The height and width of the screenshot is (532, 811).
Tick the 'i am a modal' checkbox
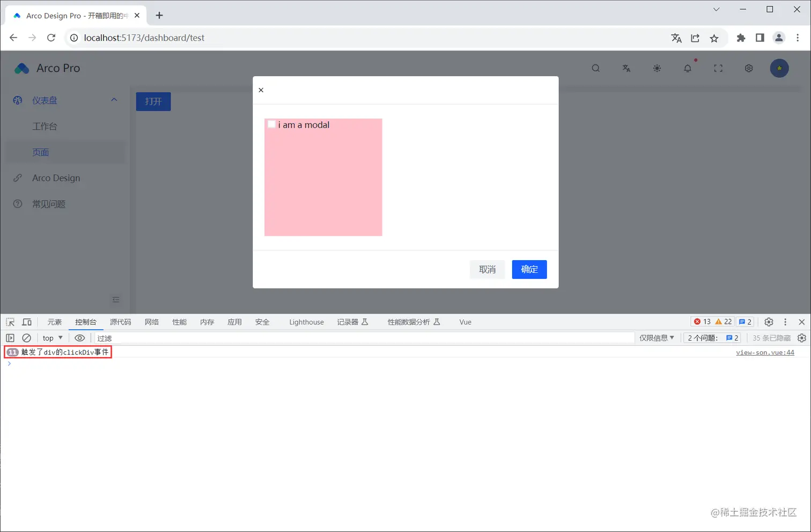coord(271,124)
